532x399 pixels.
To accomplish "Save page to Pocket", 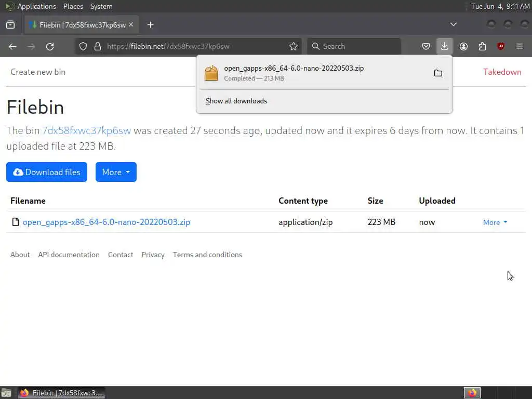I will 426,46.
